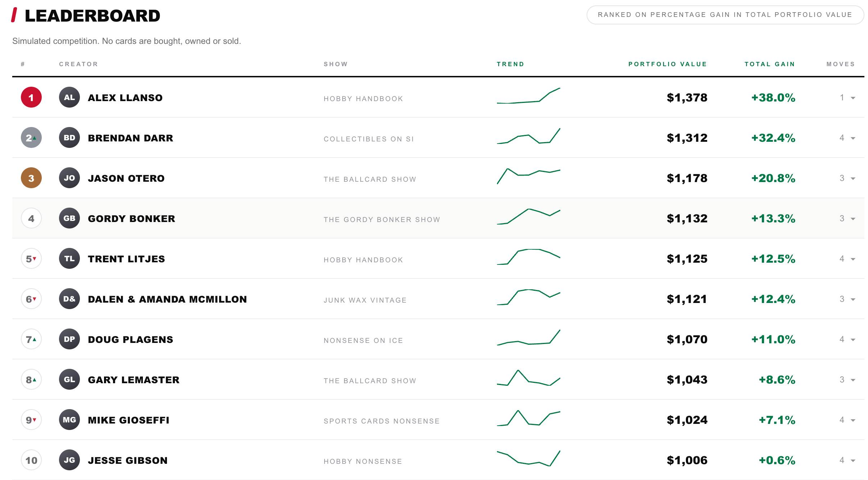868x480 pixels.
Task: Click Brendan Darr's trend sparkline chart
Action: click(529, 136)
